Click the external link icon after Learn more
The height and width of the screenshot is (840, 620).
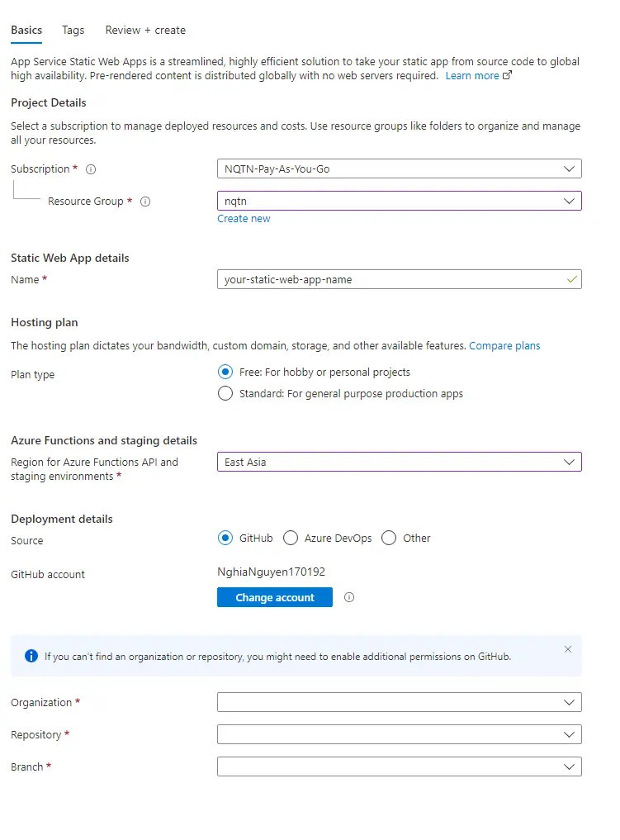point(505,74)
